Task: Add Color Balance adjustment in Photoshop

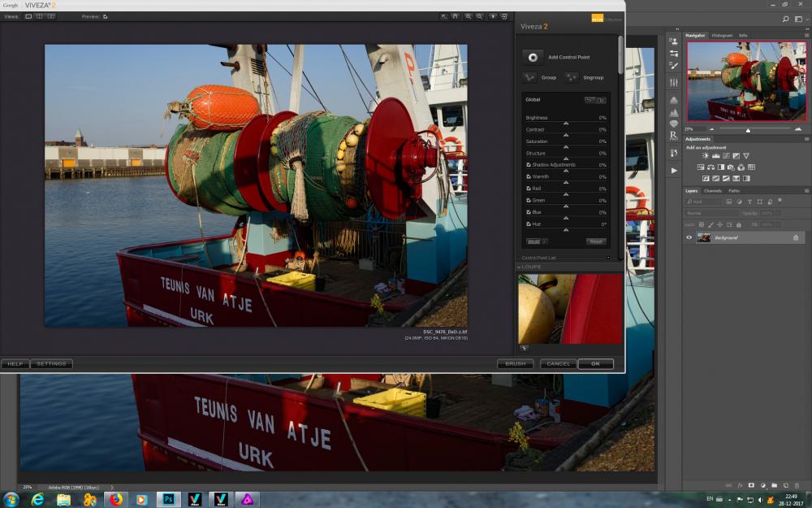Action: coord(711,167)
